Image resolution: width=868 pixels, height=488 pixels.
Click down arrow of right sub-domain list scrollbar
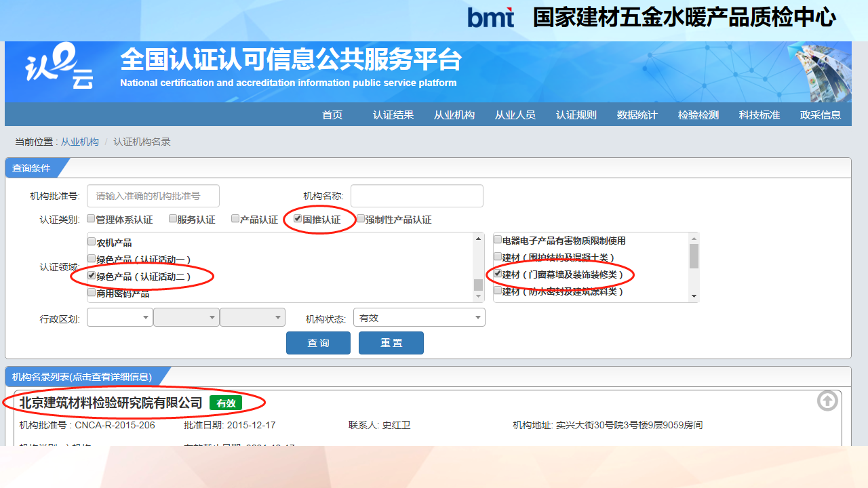[x=694, y=296]
